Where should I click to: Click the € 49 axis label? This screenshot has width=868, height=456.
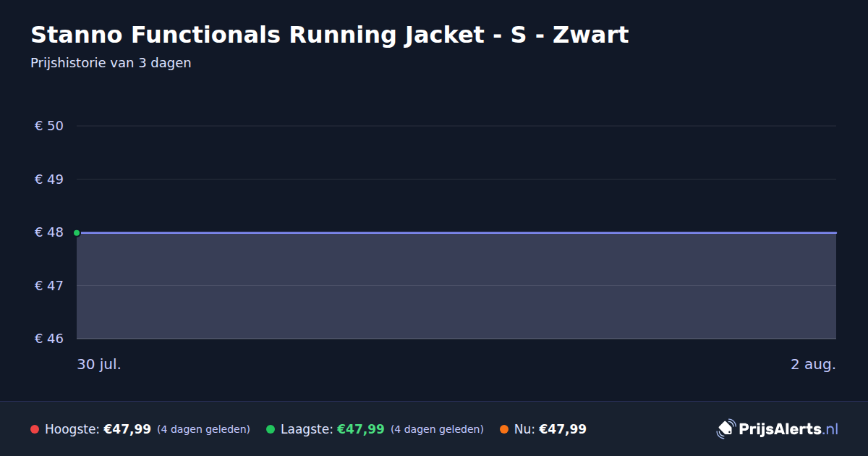[49, 179]
